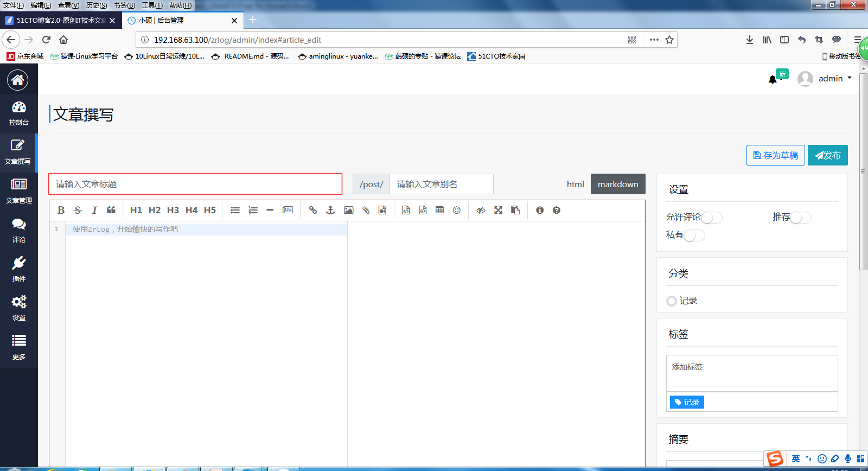This screenshot has width=868, height=471.
Task: Select 记录 category radio button
Action: [x=672, y=301]
